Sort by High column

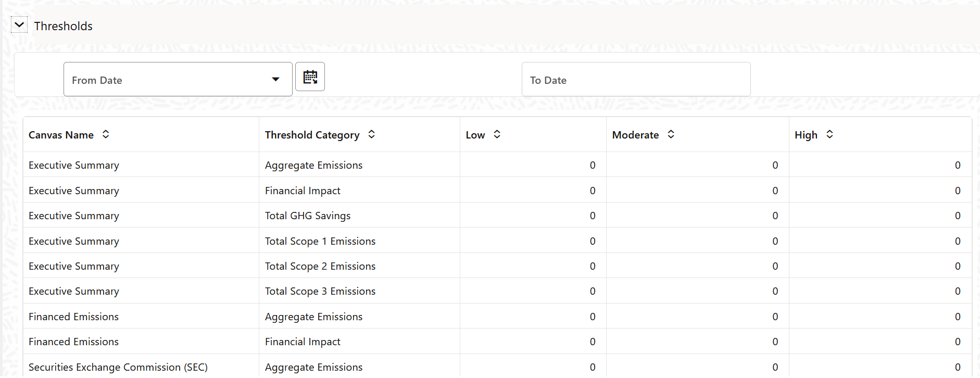[830, 134]
